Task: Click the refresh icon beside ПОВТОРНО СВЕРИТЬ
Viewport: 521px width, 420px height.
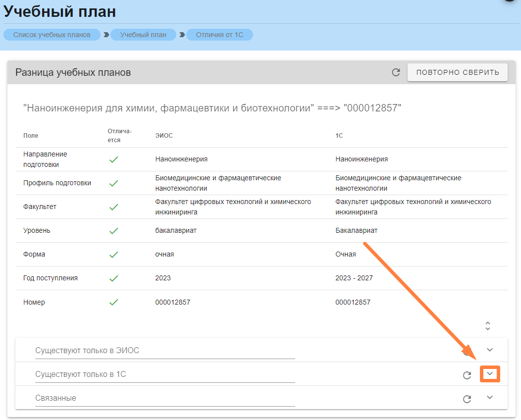Action: pos(396,72)
